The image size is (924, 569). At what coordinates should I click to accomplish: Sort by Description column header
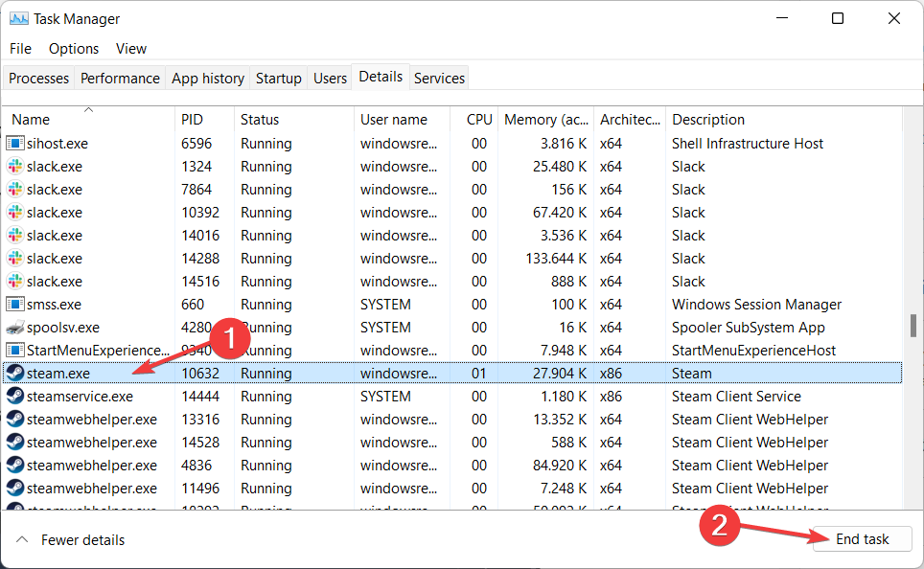784,120
